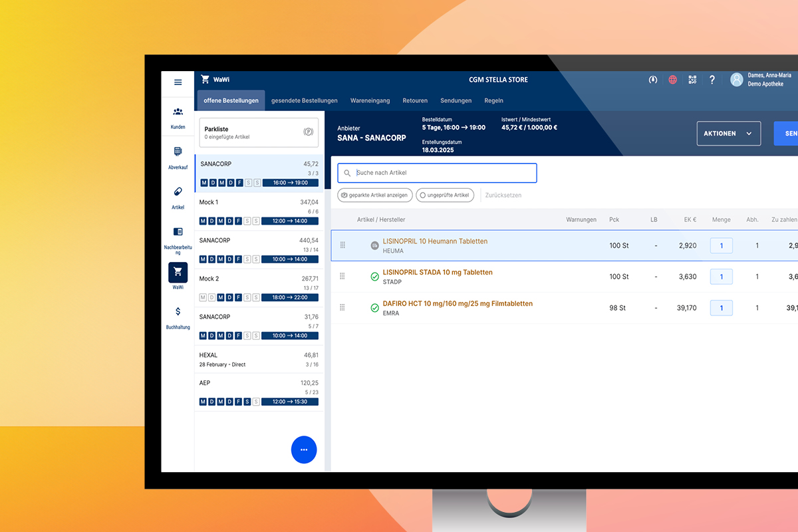Edit Menge field for DAFIRO HCT
This screenshot has width=798, height=532.
(722, 308)
